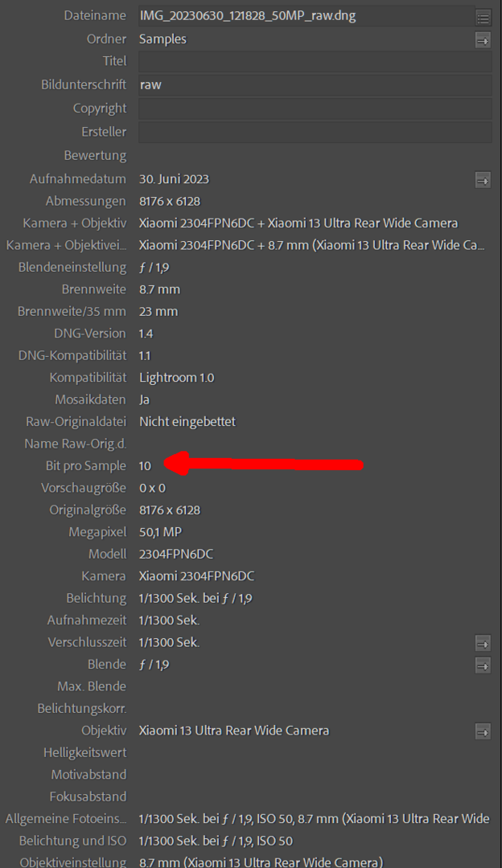The width and height of the screenshot is (502, 868).
Task: Click the Objektiv value Xiaomi 13 Ultra Rear Wide Camera
Action: 233,731
